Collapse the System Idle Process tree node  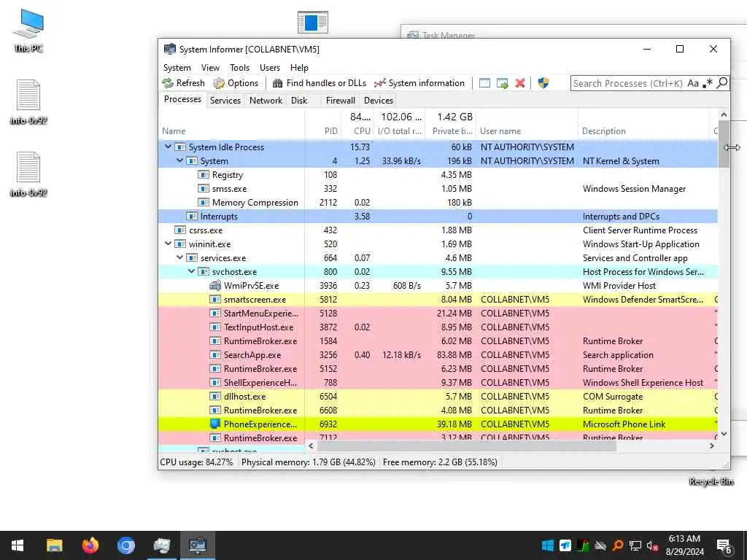[169, 147]
